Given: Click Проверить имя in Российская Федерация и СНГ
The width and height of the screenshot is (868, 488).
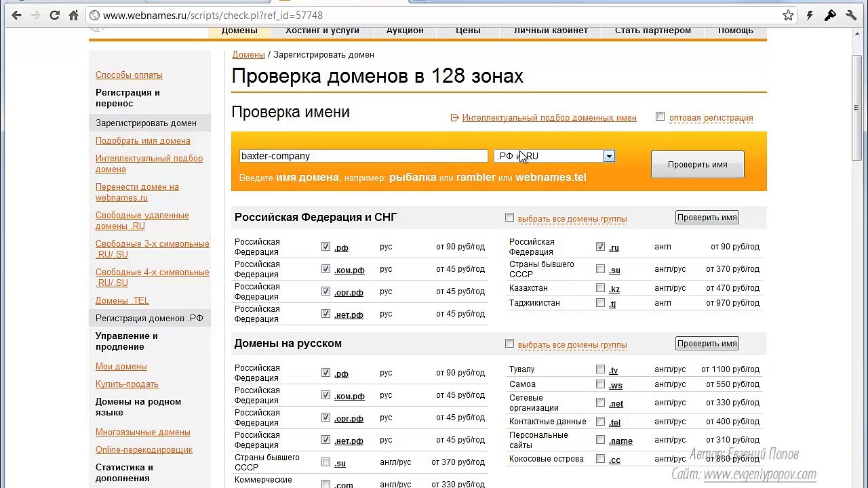Looking at the screenshot, I should point(707,218).
